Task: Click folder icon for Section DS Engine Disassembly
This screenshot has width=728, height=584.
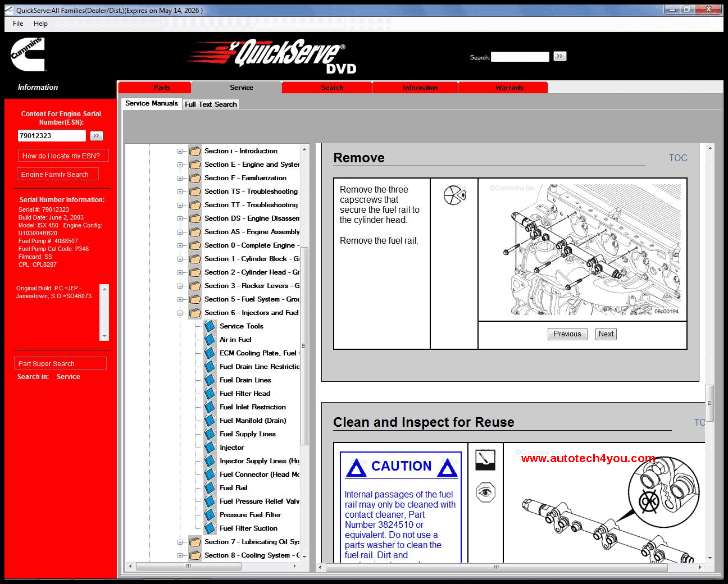Action: [195, 218]
